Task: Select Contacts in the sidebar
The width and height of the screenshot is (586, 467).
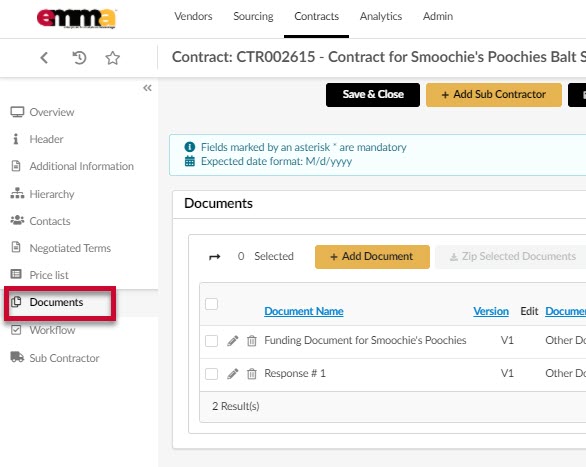Action: 50,221
